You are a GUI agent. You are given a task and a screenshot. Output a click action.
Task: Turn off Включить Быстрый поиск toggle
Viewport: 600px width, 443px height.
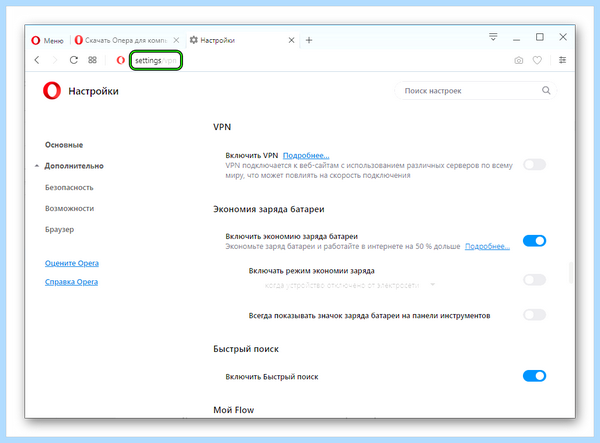coord(535,376)
